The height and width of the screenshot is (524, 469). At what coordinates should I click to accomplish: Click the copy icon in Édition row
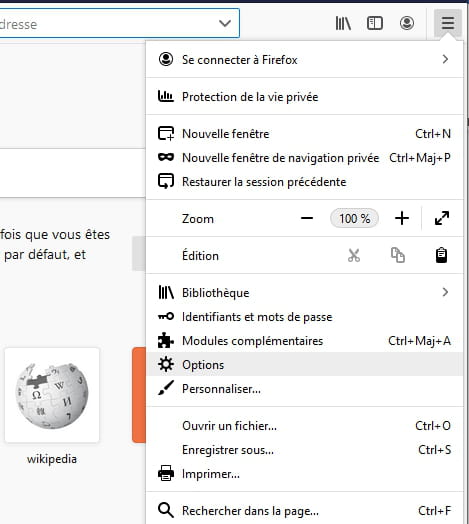tap(398, 256)
